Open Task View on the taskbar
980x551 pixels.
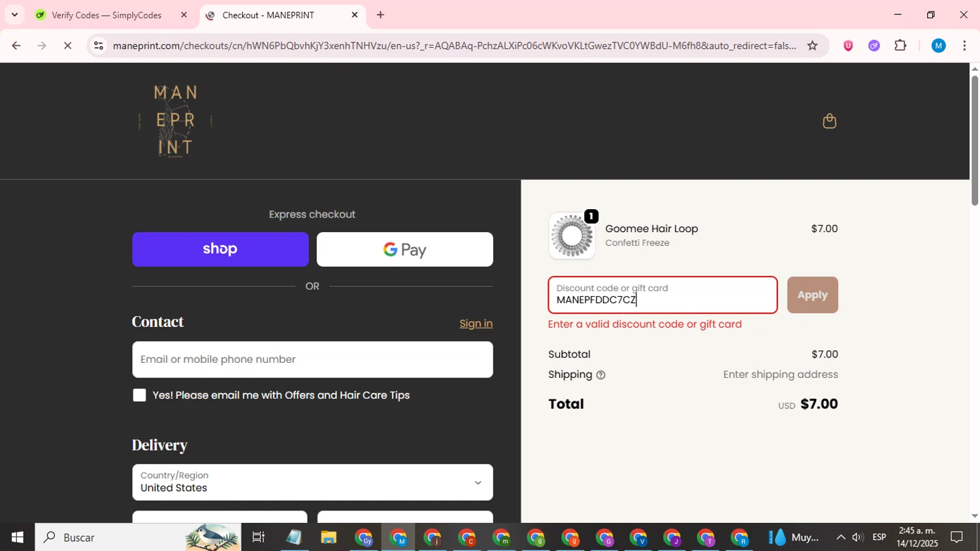tap(259, 537)
